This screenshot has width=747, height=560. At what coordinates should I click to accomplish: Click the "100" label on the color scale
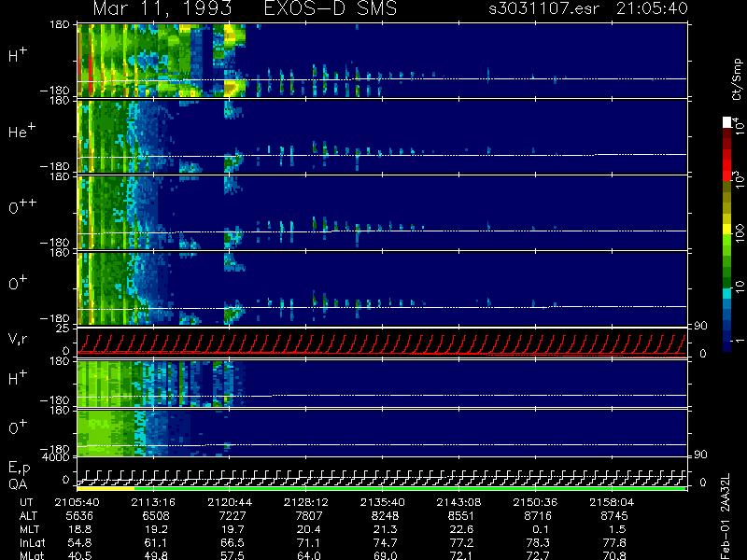740,233
